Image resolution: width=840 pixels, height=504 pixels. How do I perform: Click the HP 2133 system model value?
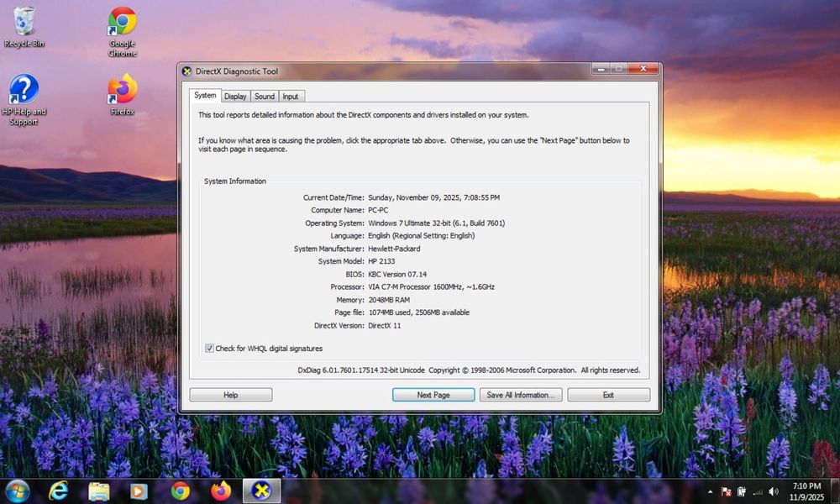[381, 261]
